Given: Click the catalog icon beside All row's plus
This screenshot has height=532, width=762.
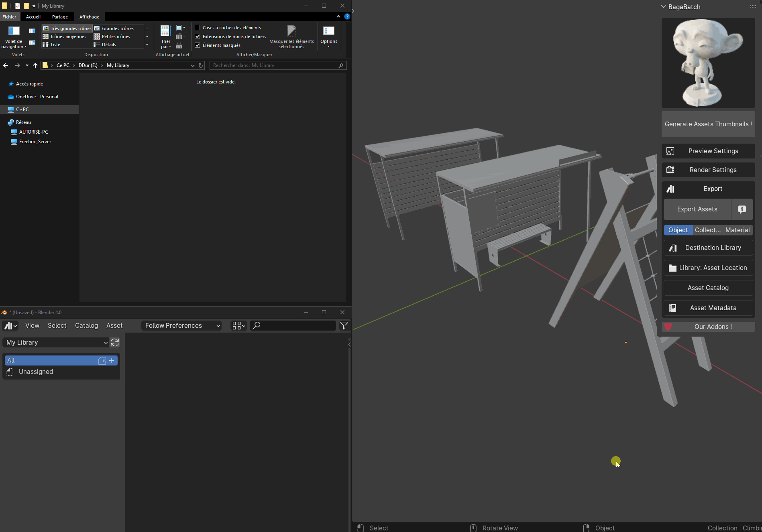Looking at the screenshot, I should pos(102,361).
